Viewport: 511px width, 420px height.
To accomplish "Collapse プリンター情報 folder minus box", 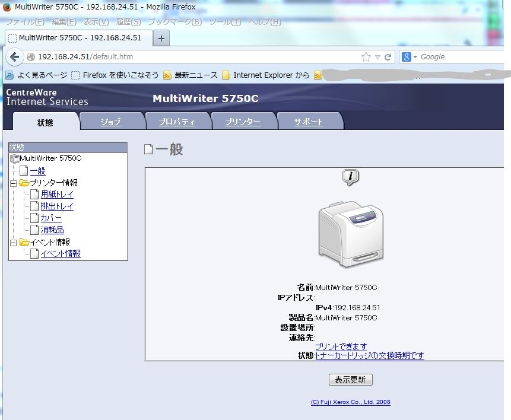I will pyautogui.click(x=14, y=183).
